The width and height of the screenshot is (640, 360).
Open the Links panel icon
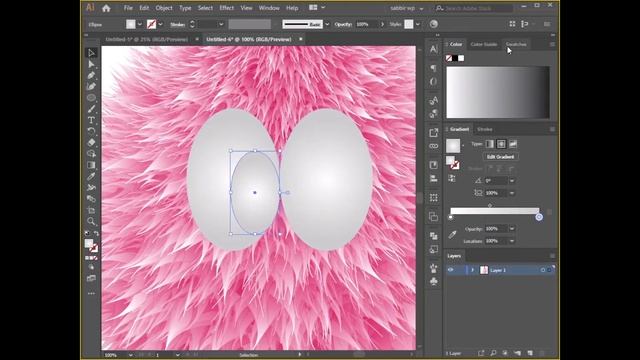[x=433, y=146]
